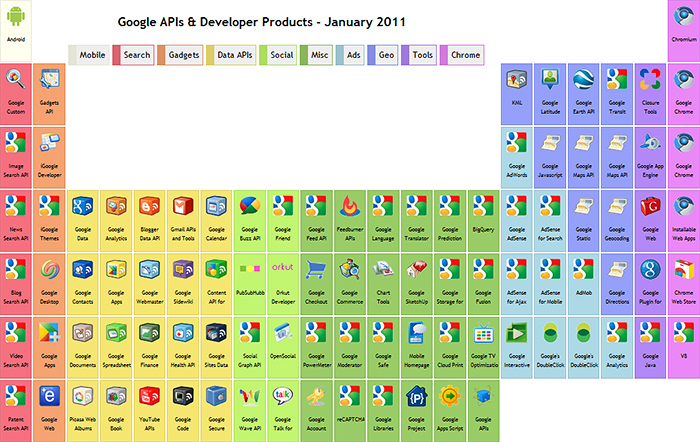Select the Google Interactive Media icon
The width and height of the screenshot is (700, 442).
point(517,333)
